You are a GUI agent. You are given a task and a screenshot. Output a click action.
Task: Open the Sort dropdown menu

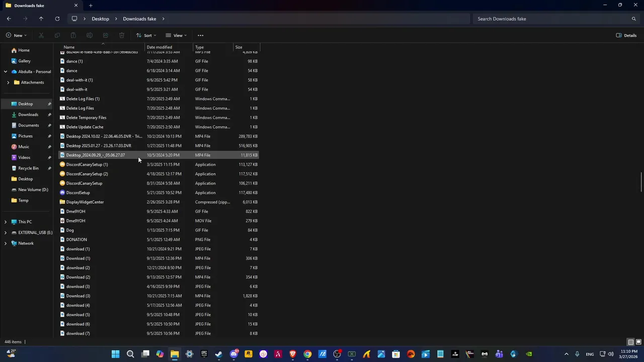tap(146, 35)
